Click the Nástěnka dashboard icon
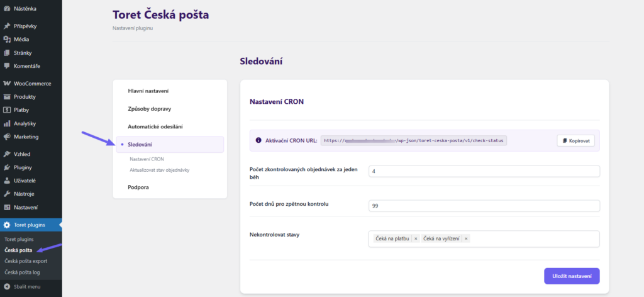This screenshot has height=297, width=644. [x=6, y=8]
